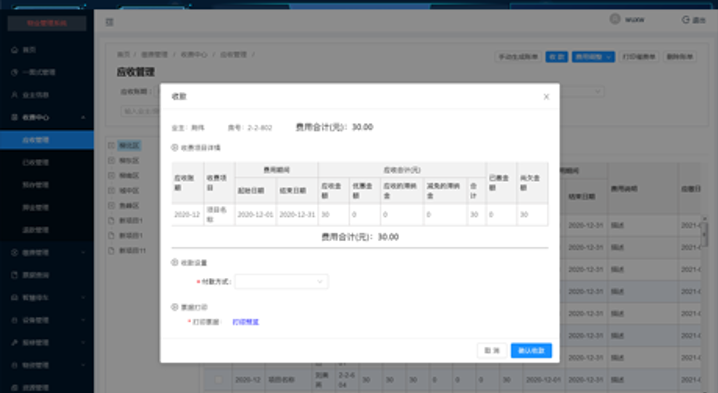Open the 付款方式 payment method dropdown
718x393 pixels.
click(x=281, y=282)
